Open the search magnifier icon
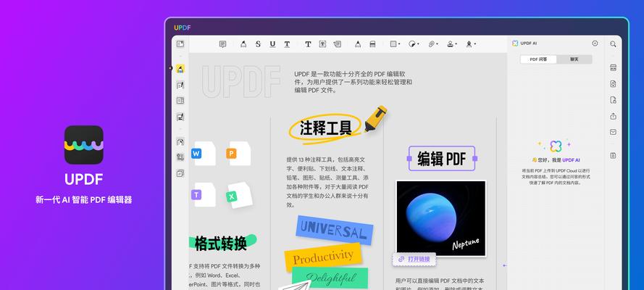This screenshot has width=644, height=290. coord(613,44)
